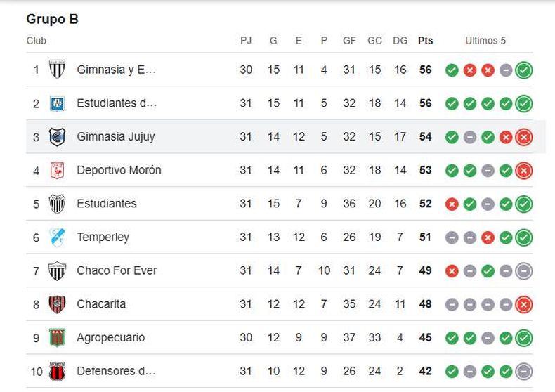Click Gimnasia Jujuy's latest loss result icon
This screenshot has height=392, width=555.
pos(524,137)
